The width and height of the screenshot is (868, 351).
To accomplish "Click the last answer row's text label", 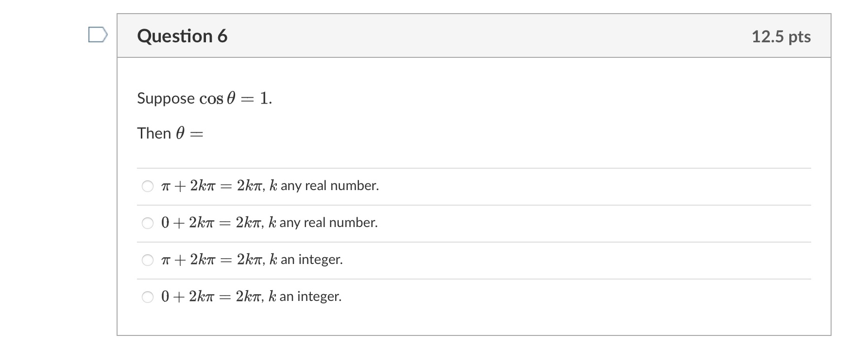I will point(251,297).
